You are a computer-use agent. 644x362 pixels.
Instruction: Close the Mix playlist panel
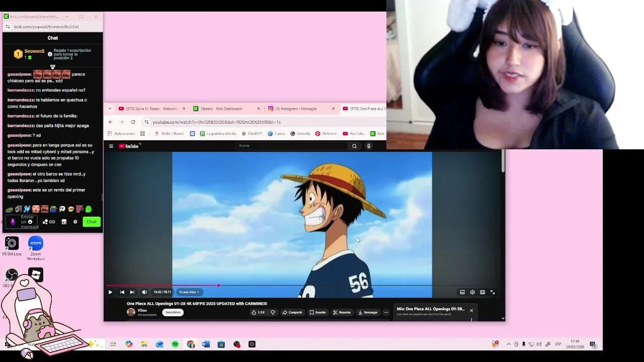click(471, 310)
